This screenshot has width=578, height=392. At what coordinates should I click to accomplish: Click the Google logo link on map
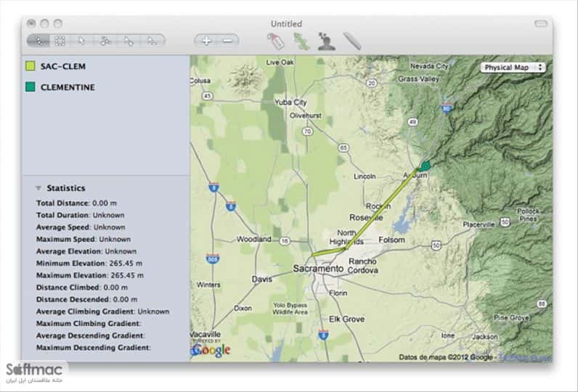pyautogui.click(x=211, y=350)
